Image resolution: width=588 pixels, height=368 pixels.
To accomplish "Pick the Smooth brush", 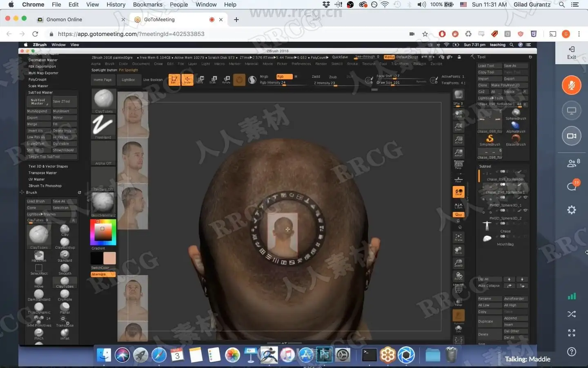I will [65, 268].
